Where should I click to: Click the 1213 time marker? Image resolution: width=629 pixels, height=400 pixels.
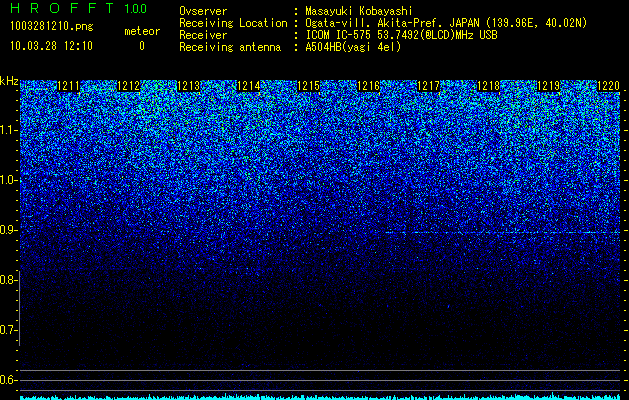point(189,86)
